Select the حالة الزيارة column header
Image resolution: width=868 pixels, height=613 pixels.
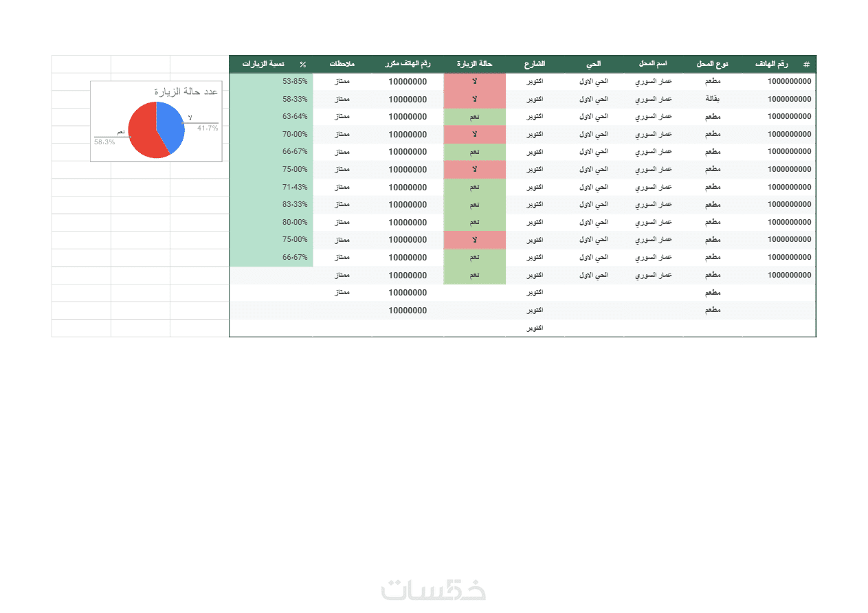475,64
